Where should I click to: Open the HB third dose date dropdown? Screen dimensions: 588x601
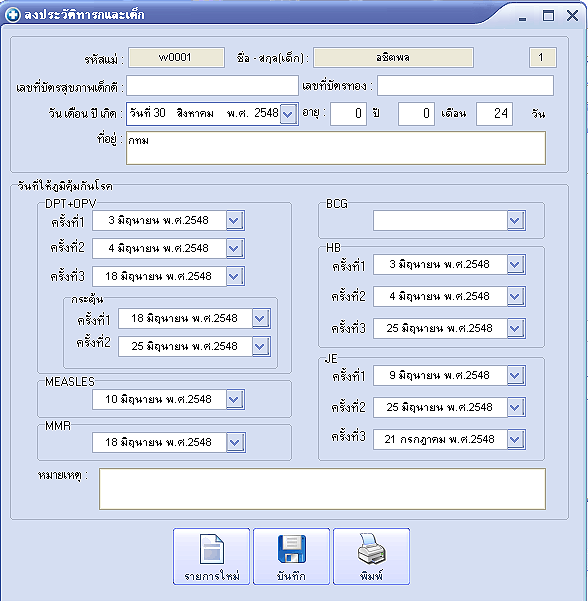pos(516,328)
